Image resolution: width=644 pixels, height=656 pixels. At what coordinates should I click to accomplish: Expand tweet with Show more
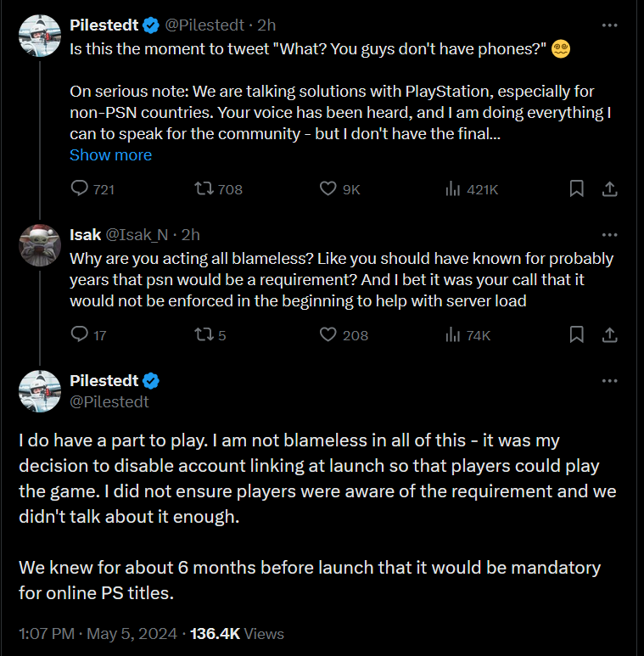110,155
